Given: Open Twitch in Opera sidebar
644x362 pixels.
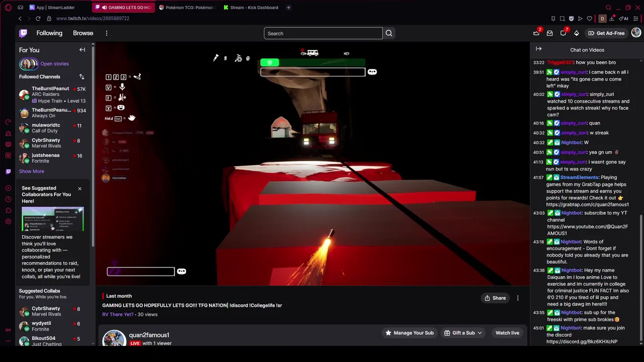Looking at the screenshot, I should coord(8,171).
